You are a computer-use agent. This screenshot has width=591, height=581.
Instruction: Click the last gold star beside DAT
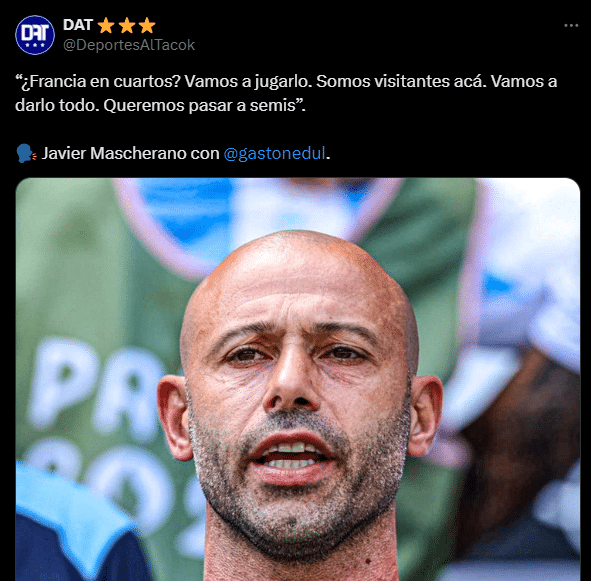tap(147, 26)
